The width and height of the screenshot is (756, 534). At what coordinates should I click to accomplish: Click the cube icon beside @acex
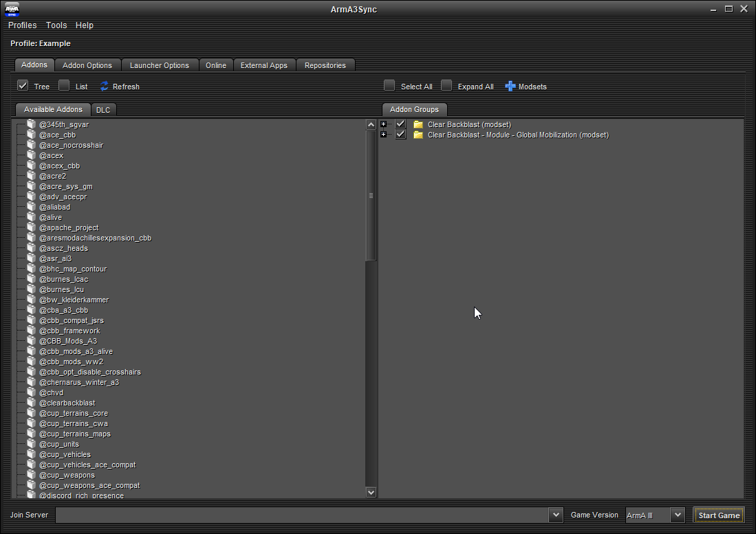pos(32,155)
